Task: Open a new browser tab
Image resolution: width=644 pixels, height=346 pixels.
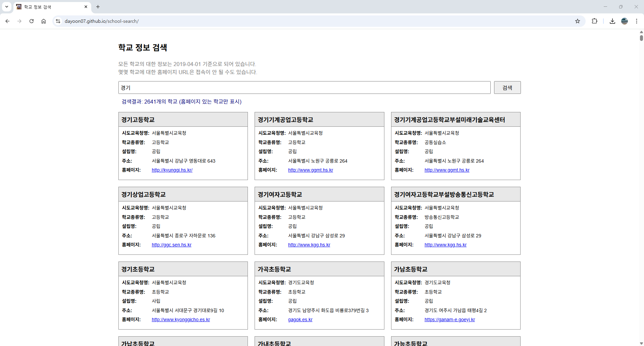Action: pyautogui.click(x=98, y=7)
